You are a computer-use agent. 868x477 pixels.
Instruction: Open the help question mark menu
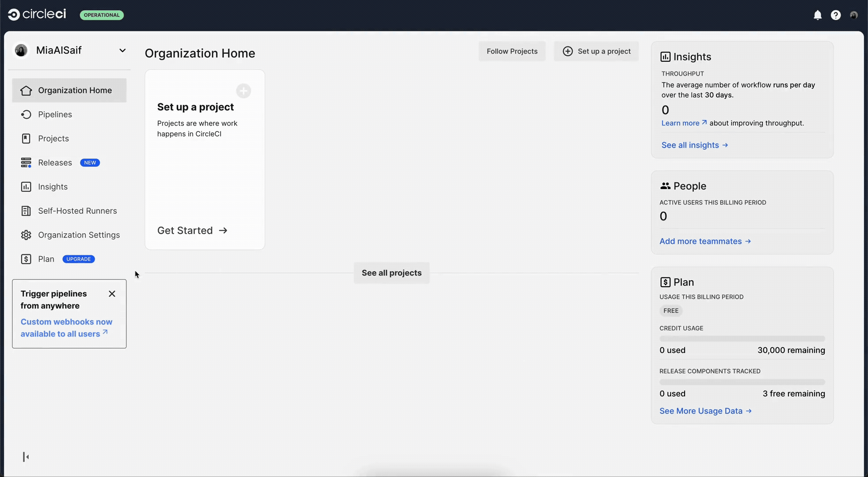point(835,15)
